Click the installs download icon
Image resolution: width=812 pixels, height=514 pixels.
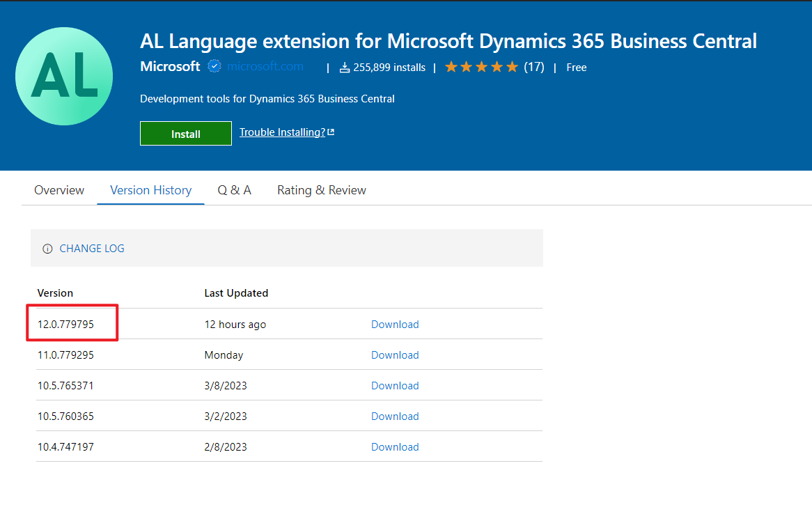click(x=345, y=68)
